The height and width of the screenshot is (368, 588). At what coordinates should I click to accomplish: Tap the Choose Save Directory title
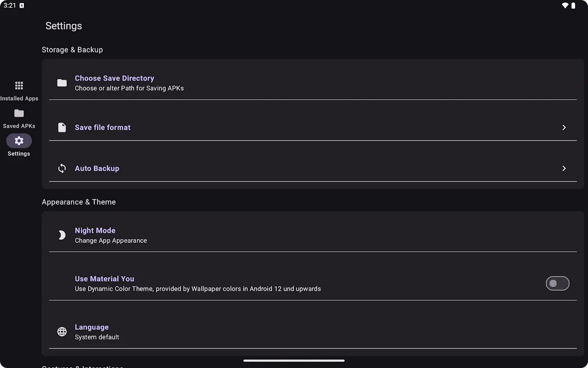pyautogui.click(x=114, y=78)
